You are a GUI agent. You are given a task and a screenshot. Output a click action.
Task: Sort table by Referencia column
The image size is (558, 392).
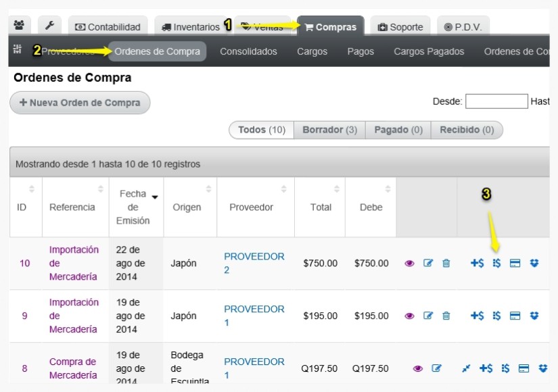(76, 207)
